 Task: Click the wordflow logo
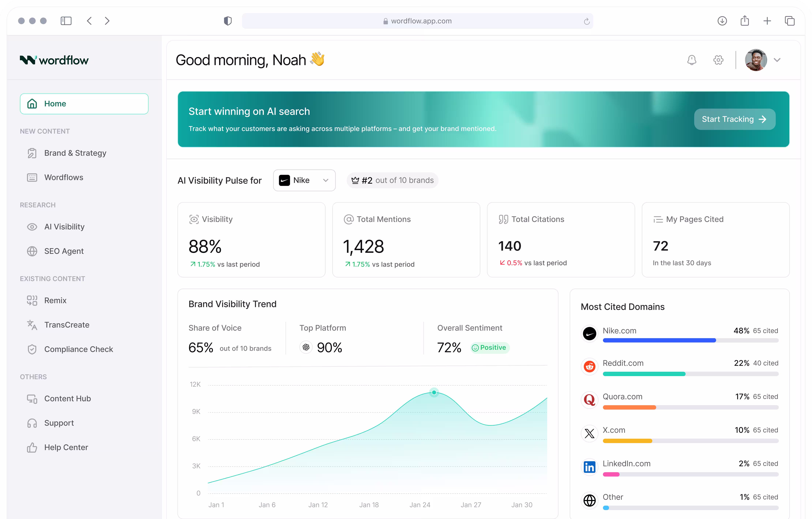[x=54, y=60]
